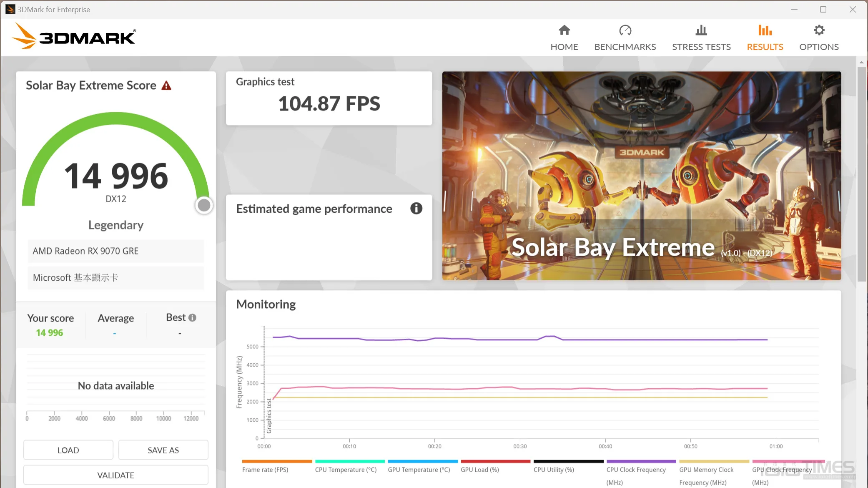
Task: Click the 3DMark app icon in title bar
Action: 10,9
